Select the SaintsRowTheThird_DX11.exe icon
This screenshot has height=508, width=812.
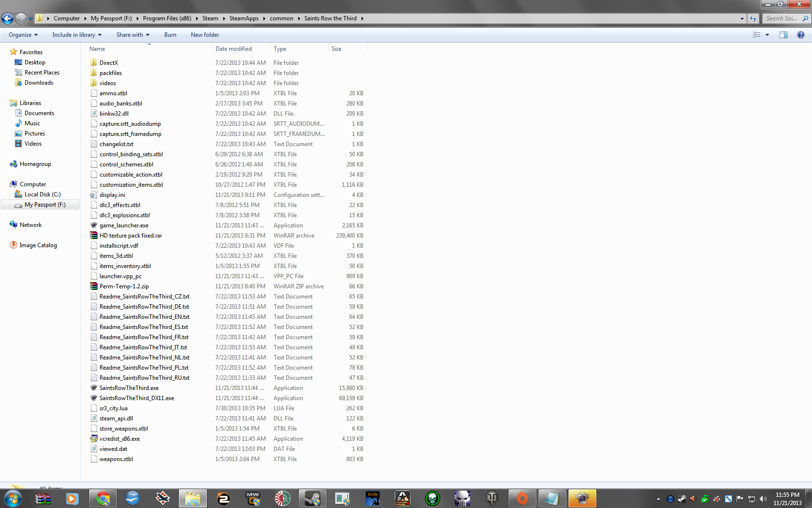(94, 398)
